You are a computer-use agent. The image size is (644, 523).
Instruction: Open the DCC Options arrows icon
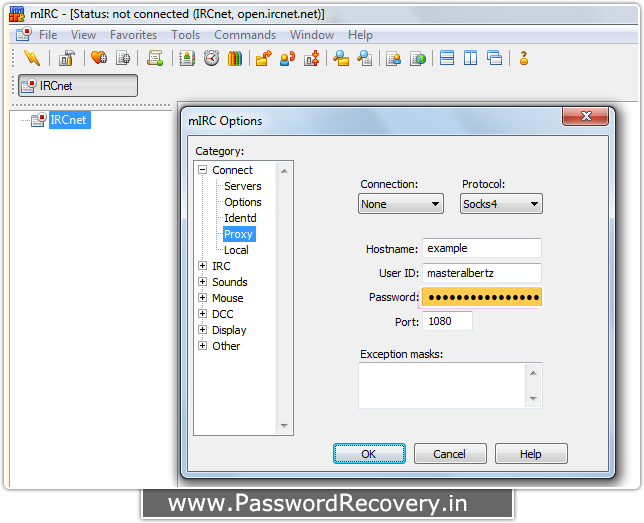coord(312,58)
